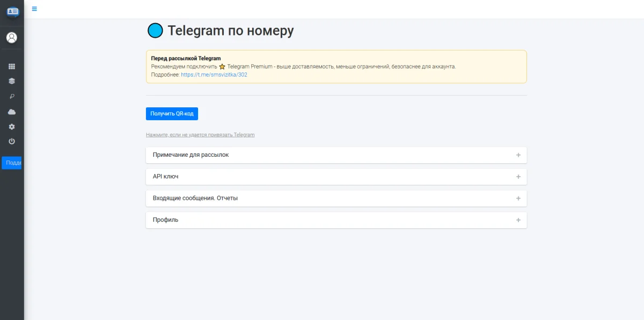Click the Telegram Premium recommendation text
Viewport: 644px width, 320px height.
304,67
